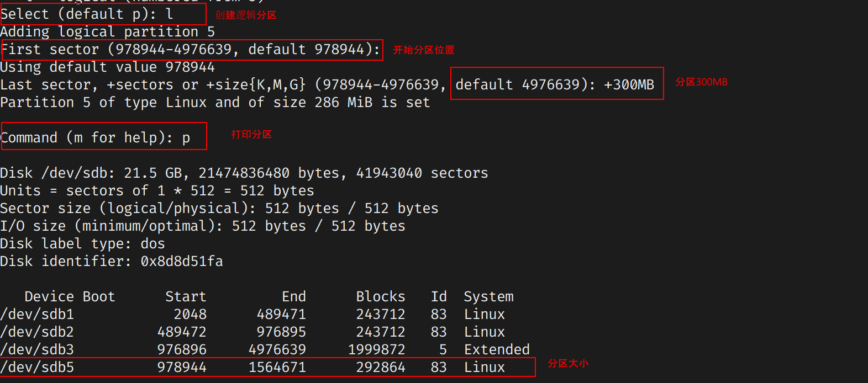Click the /dev/sdb5 device name
The width and height of the screenshot is (868, 383).
pyautogui.click(x=37, y=368)
